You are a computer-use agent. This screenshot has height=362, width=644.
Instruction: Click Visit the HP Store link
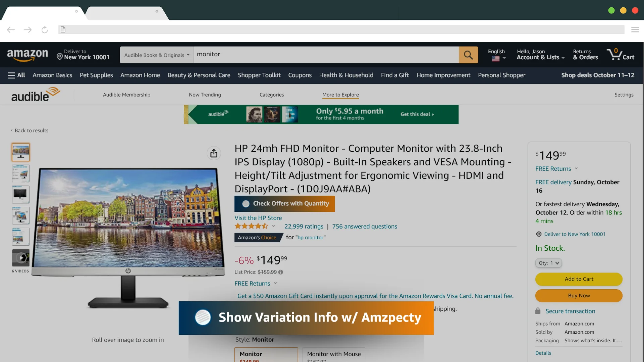258,218
